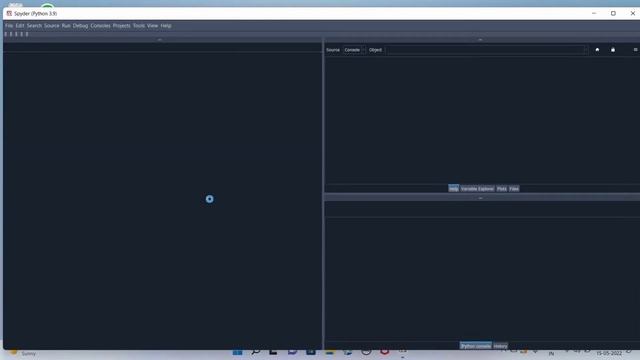This screenshot has height=360, width=640.
Task: Expand the Source Console dropdown in Help pane
Action: 354,50
